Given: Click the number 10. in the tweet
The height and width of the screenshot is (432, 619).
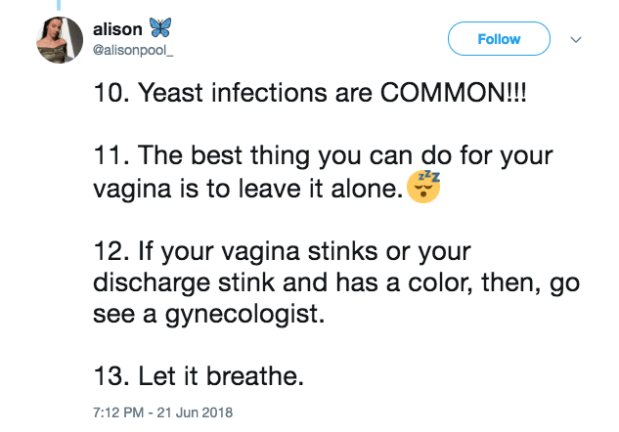Looking at the screenshot, I should (x=111, y=95).
